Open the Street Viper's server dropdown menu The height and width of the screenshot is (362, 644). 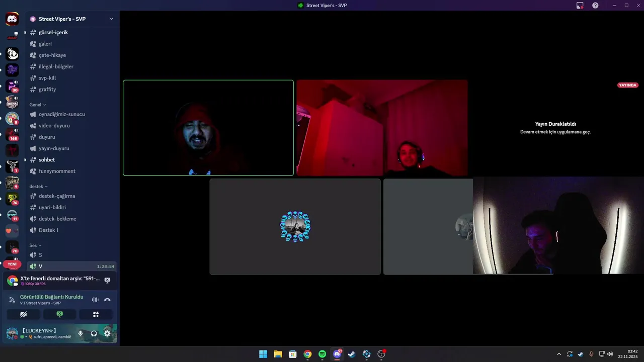(x=71, y=19)
